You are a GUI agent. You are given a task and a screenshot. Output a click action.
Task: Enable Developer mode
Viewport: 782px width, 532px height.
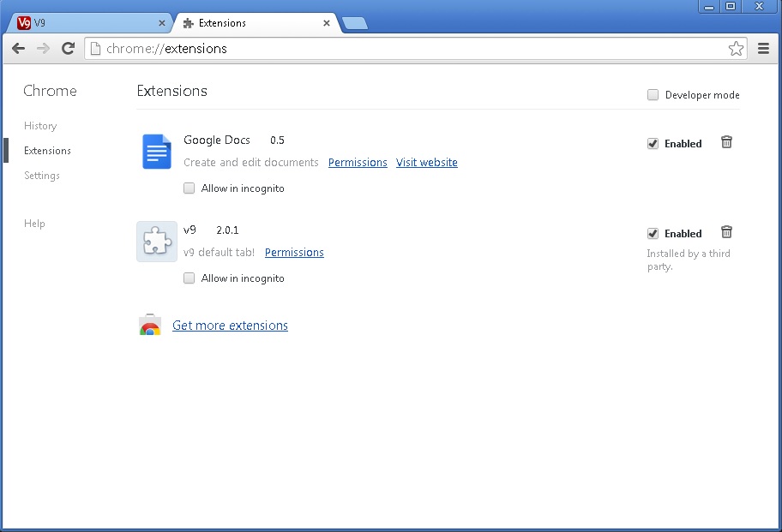click(653, 95)
